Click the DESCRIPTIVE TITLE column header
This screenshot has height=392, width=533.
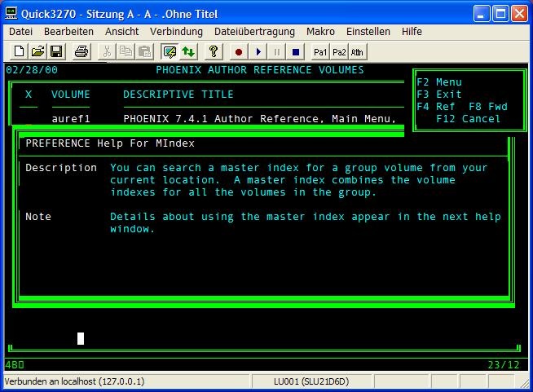coord(178,95)
